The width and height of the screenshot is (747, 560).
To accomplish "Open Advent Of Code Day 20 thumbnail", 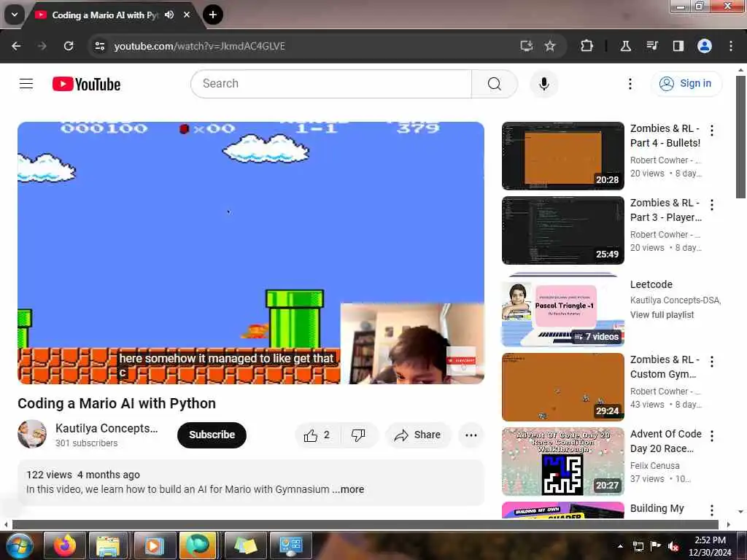I will tap(562, 462).
